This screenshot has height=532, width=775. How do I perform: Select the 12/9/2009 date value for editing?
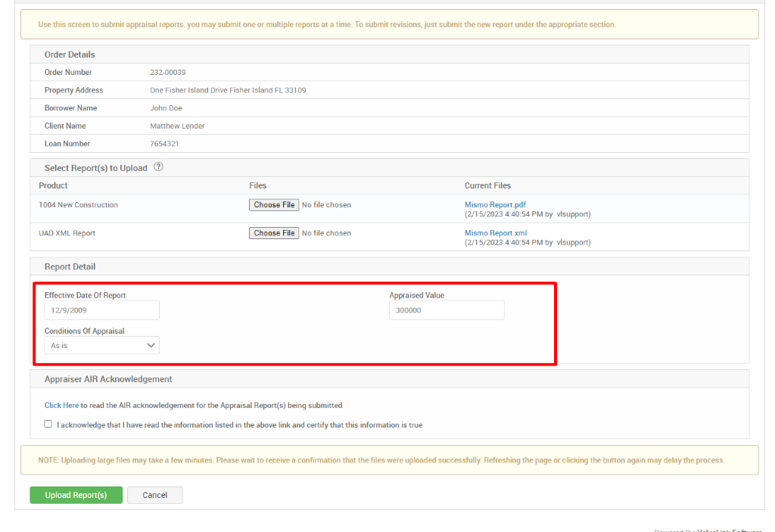tap(101, 310)
